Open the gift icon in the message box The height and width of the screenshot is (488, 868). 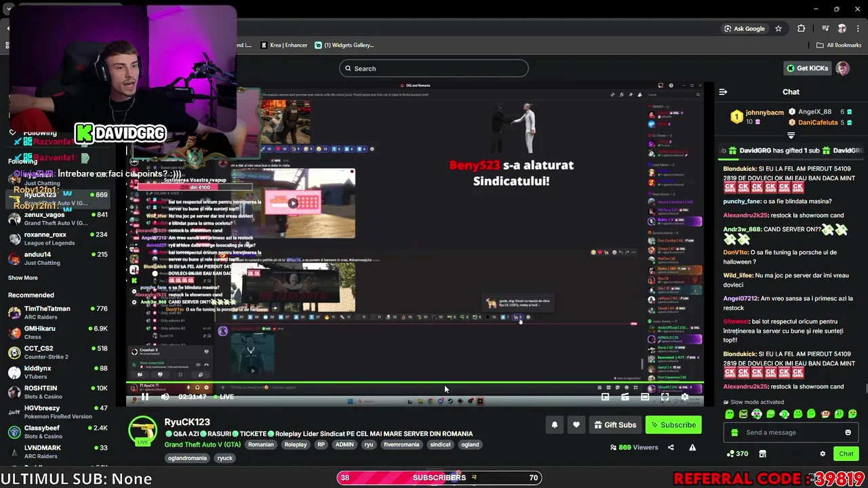[x=734, y=432]
